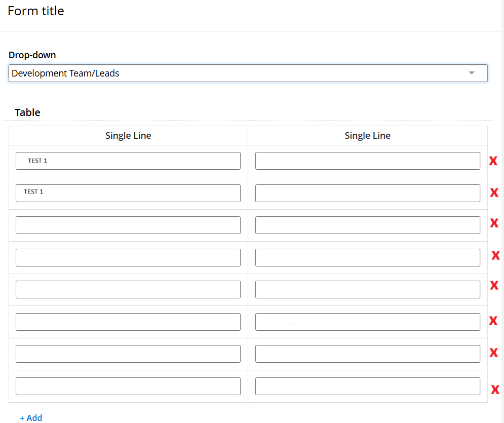This screenshot has width=504, height=423.
Task: Focus first row's left field containing TEST 1
Action: tap(128, 161)
